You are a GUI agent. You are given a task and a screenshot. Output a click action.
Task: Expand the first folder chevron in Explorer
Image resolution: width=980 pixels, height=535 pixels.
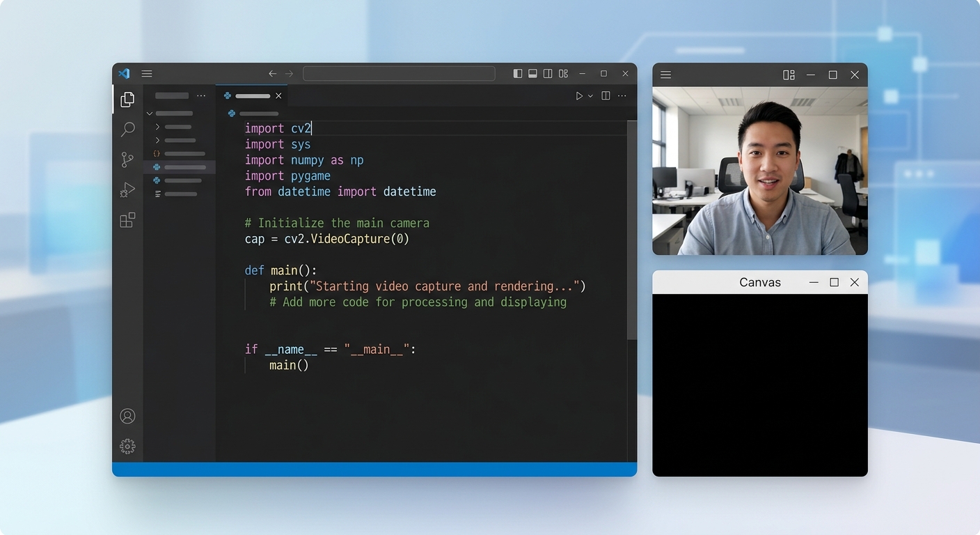tap(159, 127)
